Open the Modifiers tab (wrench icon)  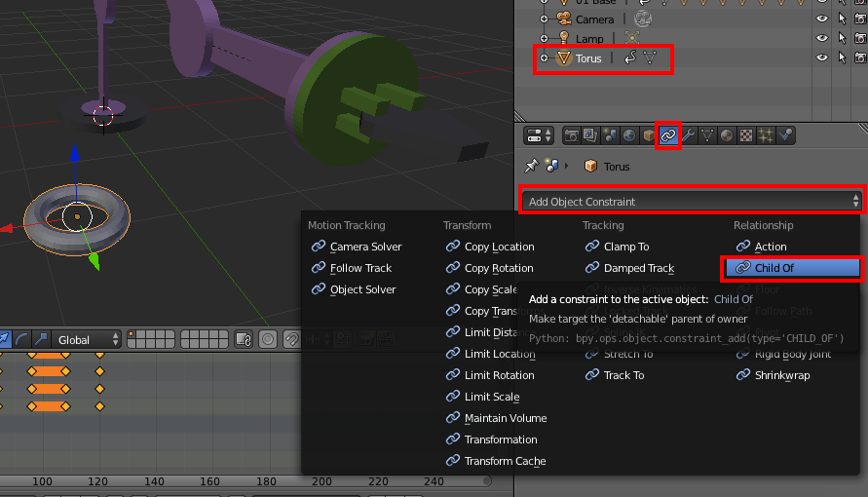(x=688, y=135)
